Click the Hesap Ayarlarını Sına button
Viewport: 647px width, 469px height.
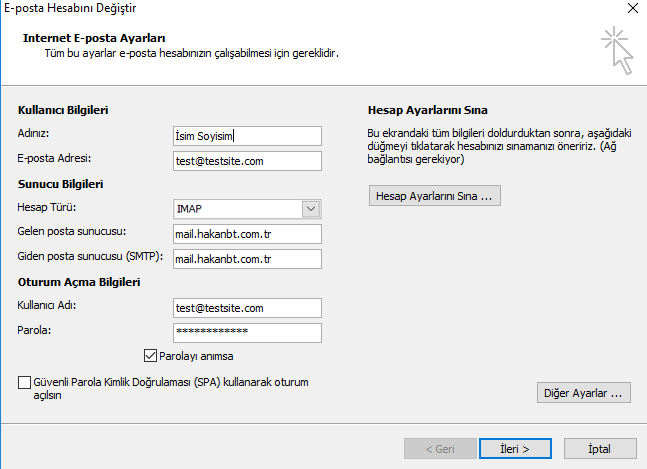coord(434,196)
